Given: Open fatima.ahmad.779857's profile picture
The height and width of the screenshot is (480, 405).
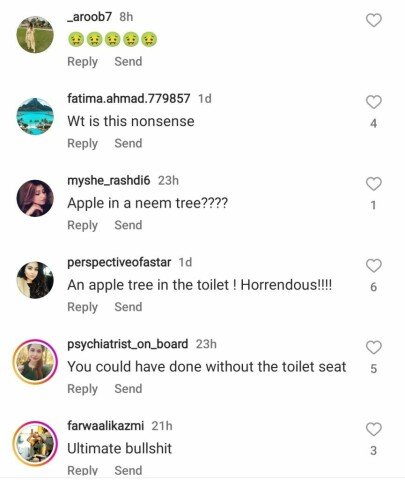Looking at the screenshot, I should (x=35, y=116).
